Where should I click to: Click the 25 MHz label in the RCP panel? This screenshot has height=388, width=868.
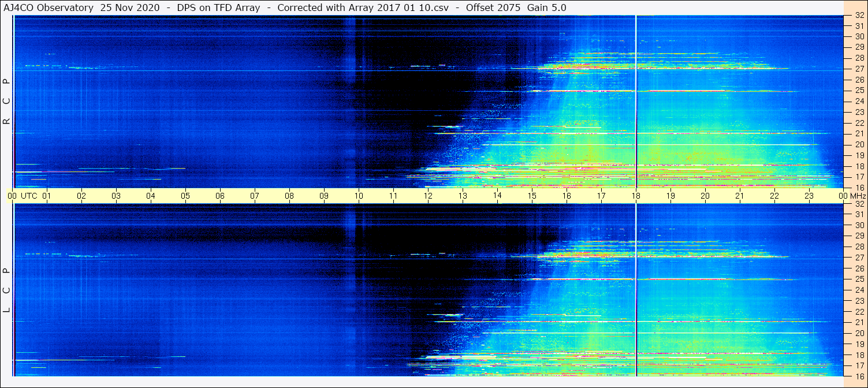pos(859,91)
